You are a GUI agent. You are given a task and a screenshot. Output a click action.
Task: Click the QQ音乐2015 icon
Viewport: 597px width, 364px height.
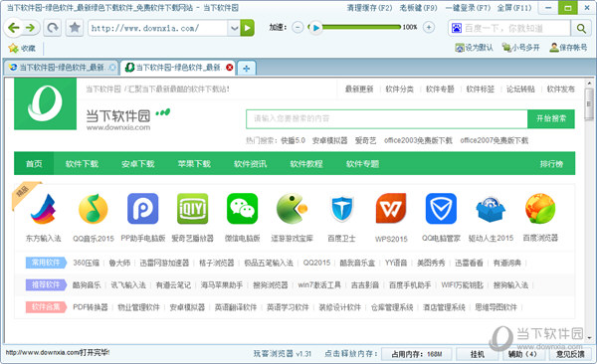[94, 209]
